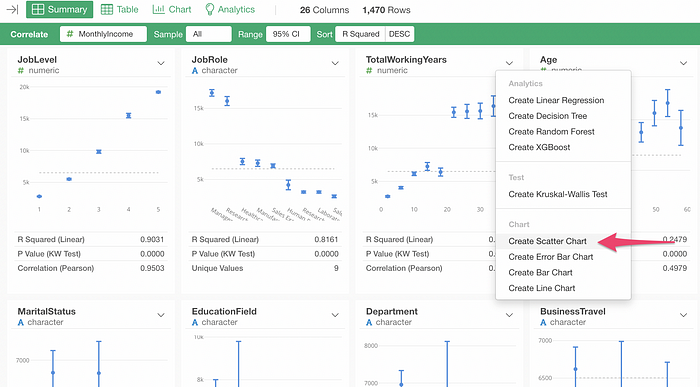Expand the JobLevel column menu chevron
700x387 pixels.
(x=161, y=63)
